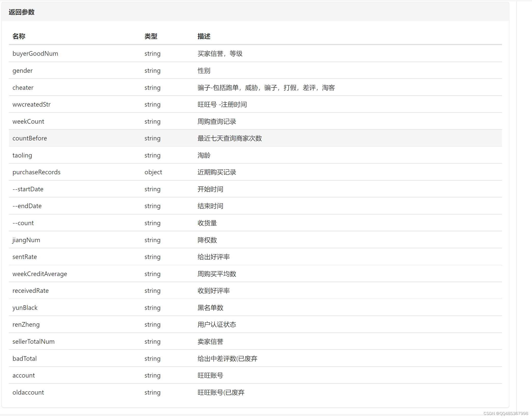
Task: Click the string type in buyerGoodNum row
Action: point(153,53)
